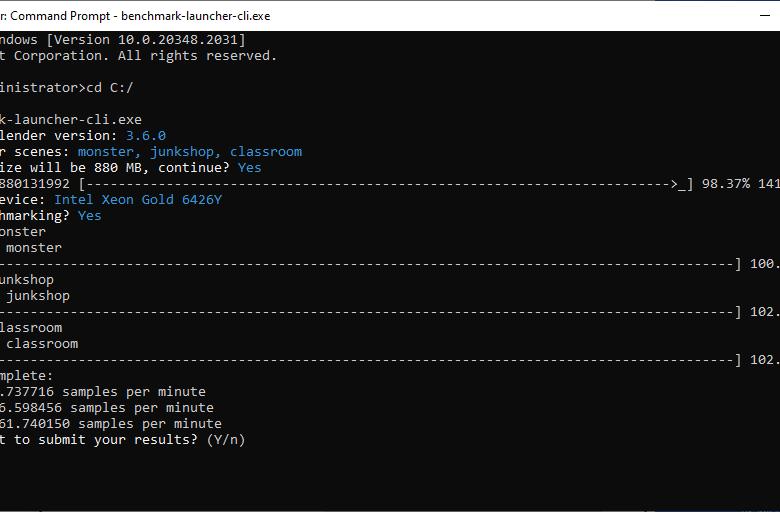Click the 6.598456 samples per minute result
This screenshot has width=780, height=512.
(x=106, y=408)
